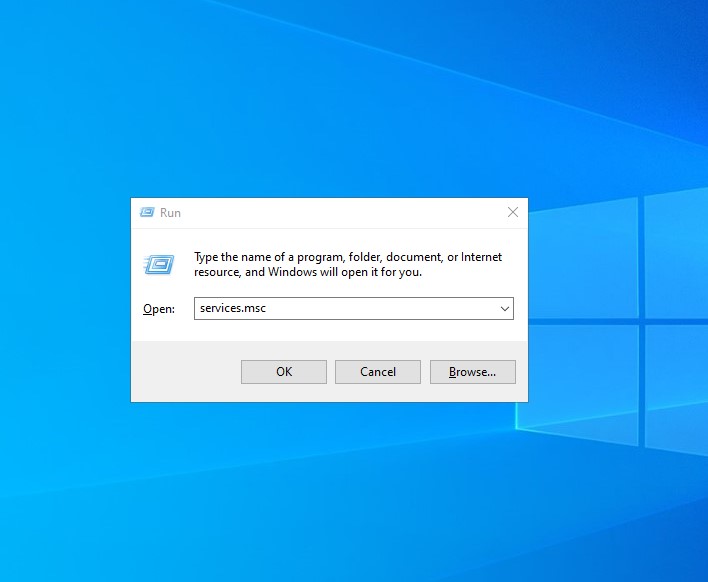Close the Run dialog with the X
This screenshot has height=582, width=708.
(x=512, y=212)
